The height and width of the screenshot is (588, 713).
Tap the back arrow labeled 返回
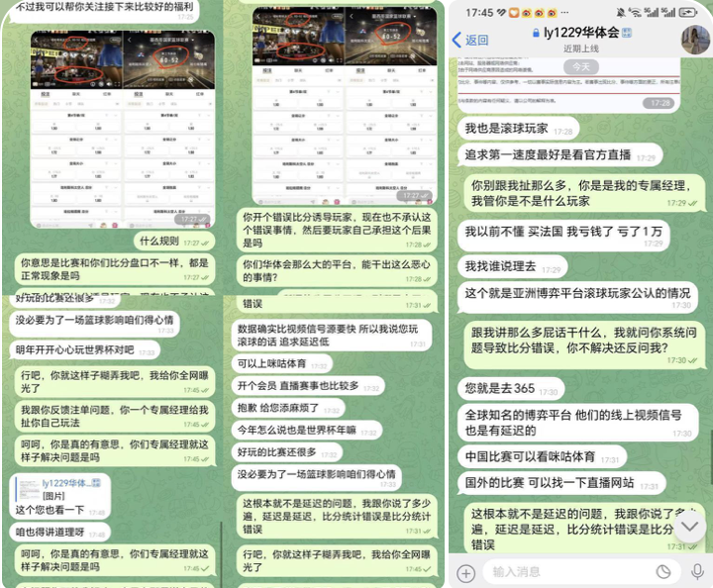469,40
